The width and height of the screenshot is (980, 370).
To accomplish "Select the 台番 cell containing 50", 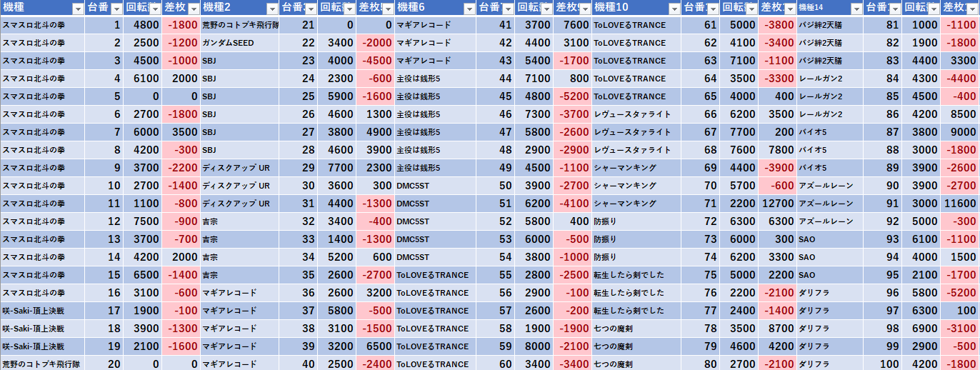I will [x=495, y=186].
